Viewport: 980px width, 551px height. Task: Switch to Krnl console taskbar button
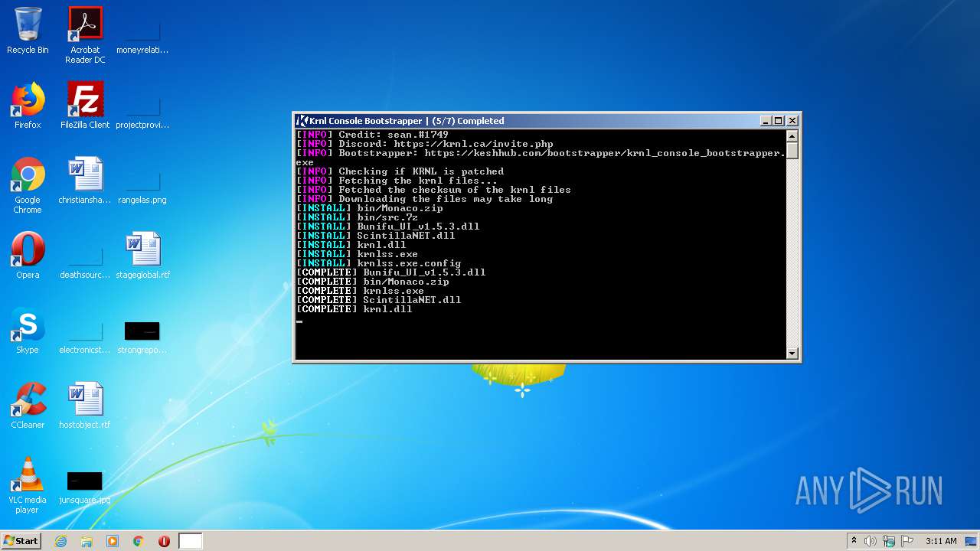(x=191, y=541)
